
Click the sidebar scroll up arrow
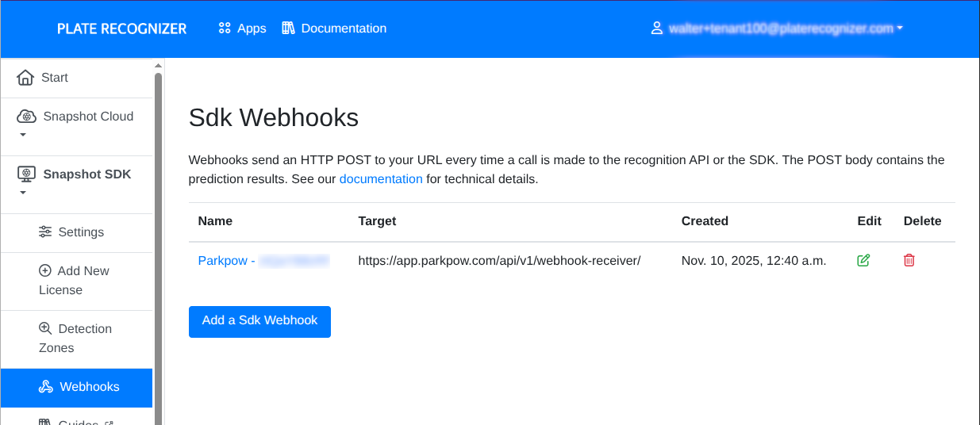coord(158,65)
